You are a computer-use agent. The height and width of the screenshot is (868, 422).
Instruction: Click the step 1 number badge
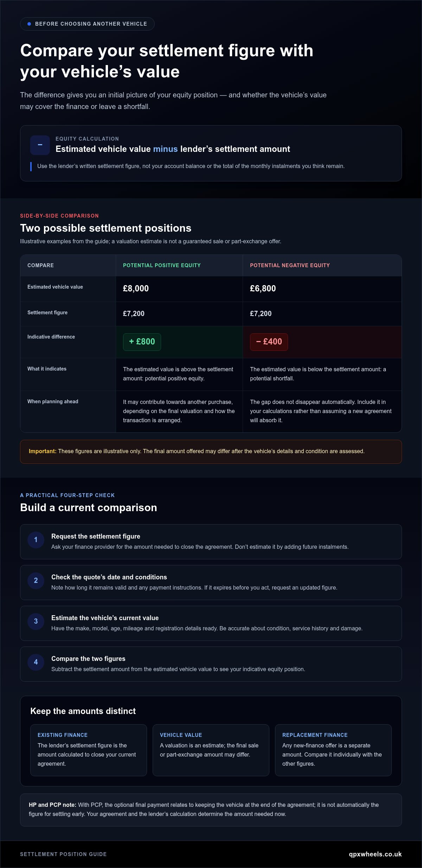(36, 540)
